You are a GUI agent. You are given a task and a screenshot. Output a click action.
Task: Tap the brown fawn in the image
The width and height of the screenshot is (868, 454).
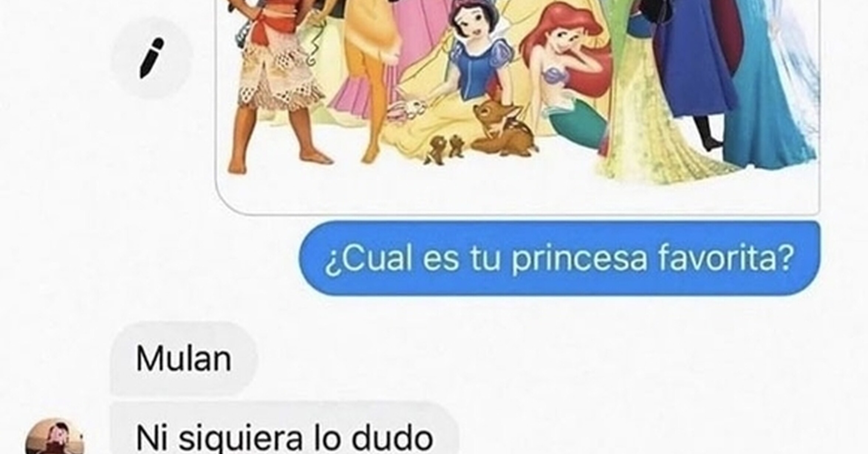pos(502,125)
